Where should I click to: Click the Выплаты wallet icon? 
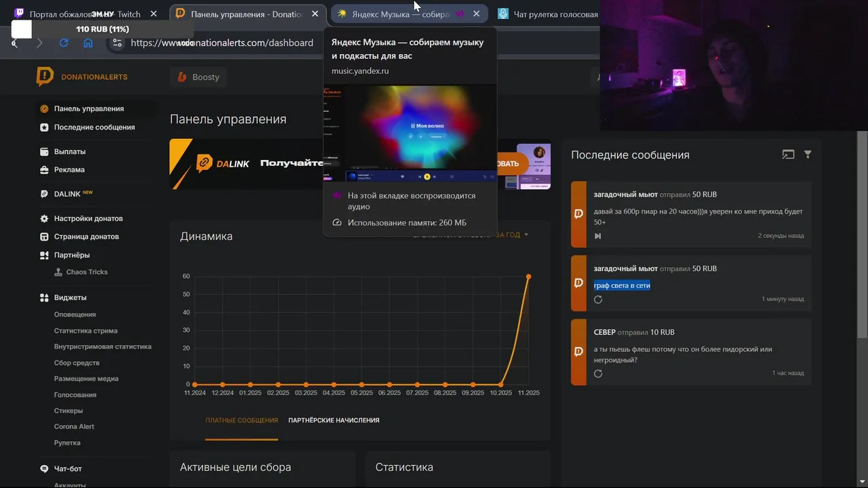coord(44,152)
